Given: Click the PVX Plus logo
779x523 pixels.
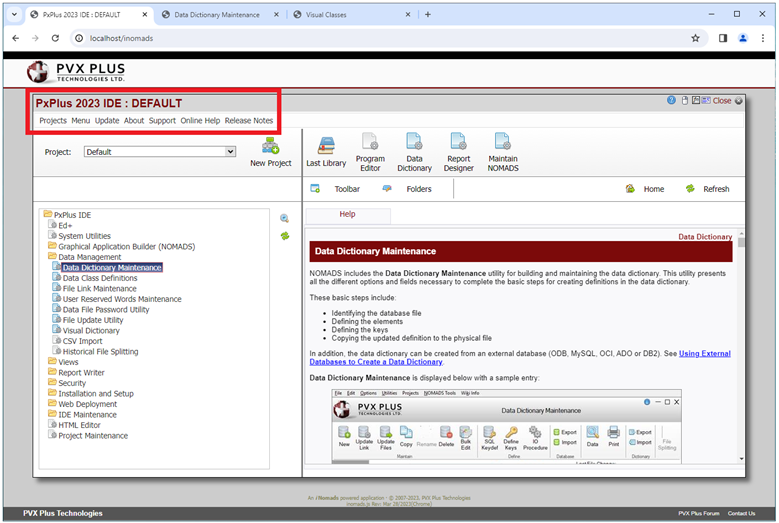Looking at the screenshot, I should coord(76,72).
